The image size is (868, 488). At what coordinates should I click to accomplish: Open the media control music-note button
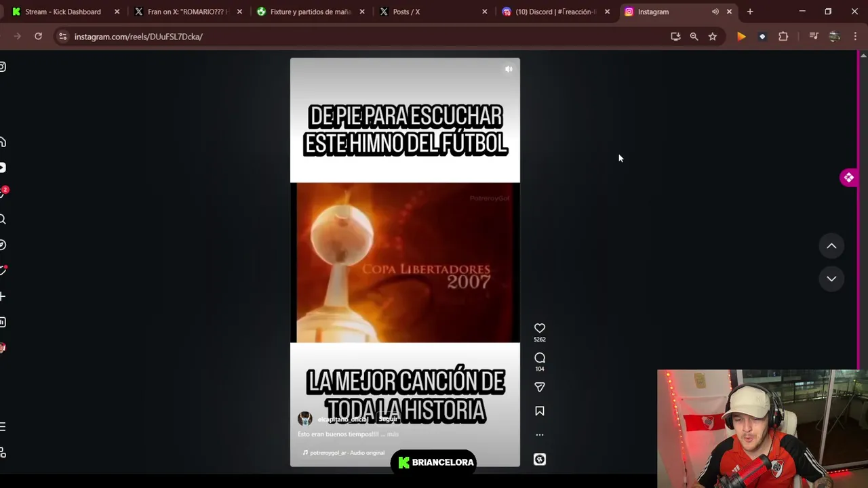pos(814,37)
